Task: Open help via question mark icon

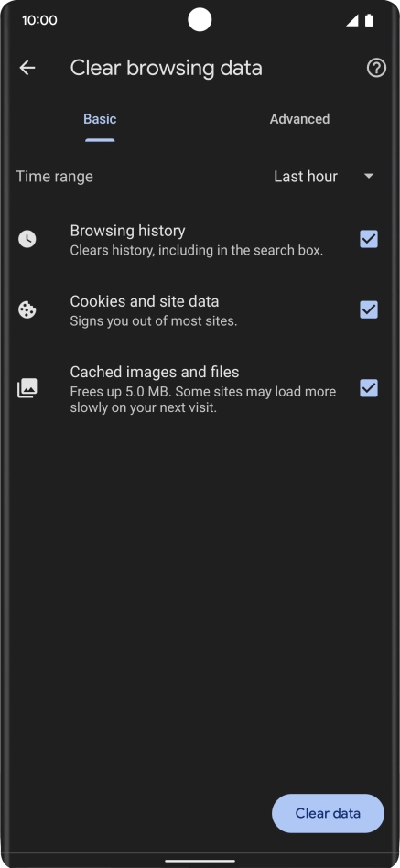Action: tap(376, 68)
